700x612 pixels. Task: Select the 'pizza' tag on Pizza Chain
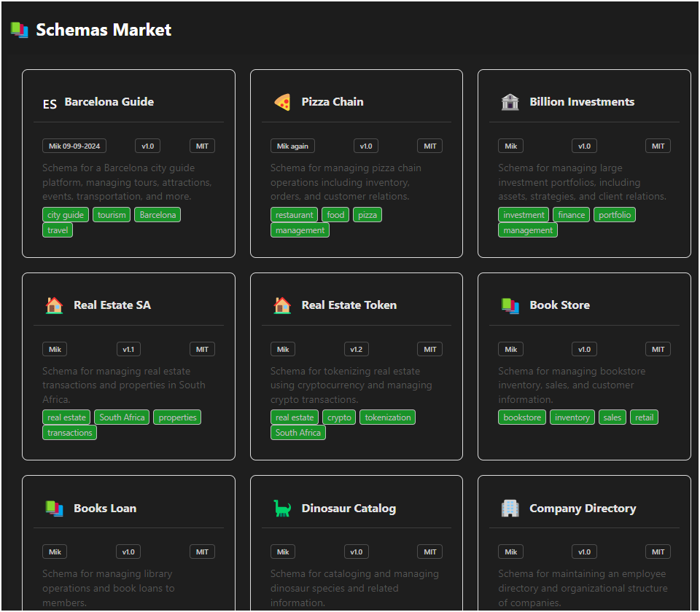(x=367, y=215)
